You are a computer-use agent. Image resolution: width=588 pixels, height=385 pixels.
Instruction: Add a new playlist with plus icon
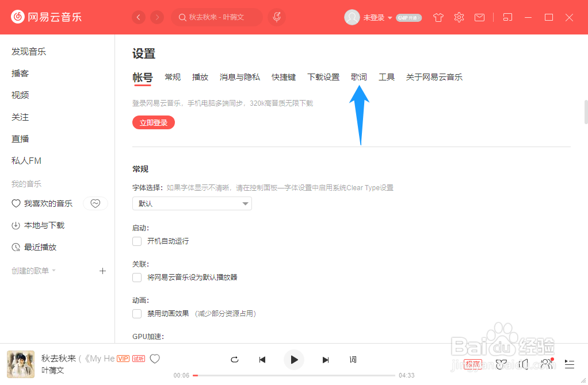pos(102,271)
